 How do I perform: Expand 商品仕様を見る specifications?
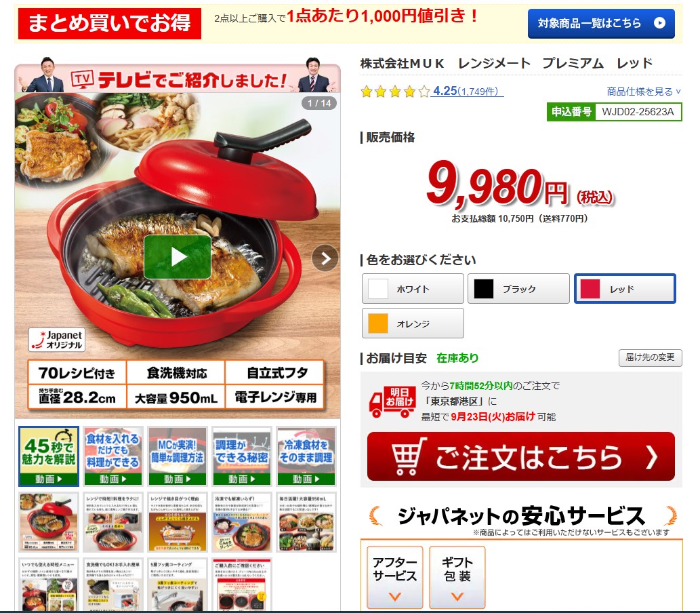643,92
